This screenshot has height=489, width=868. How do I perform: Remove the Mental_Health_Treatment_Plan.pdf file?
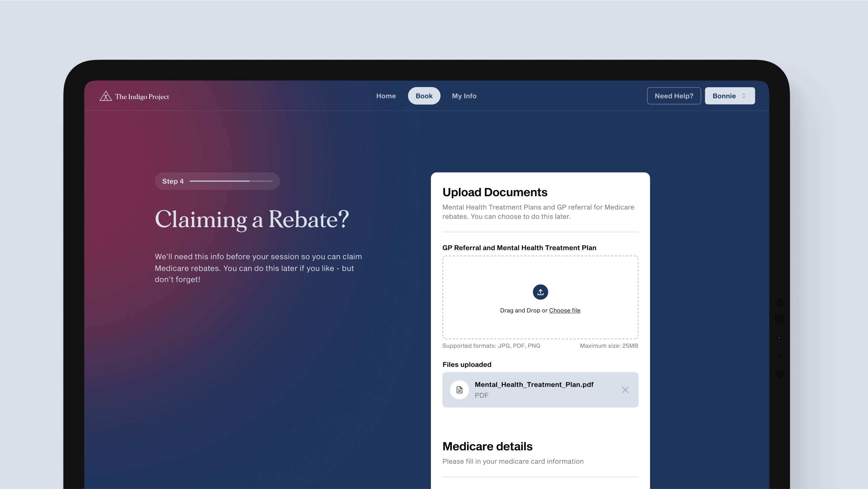625,390
